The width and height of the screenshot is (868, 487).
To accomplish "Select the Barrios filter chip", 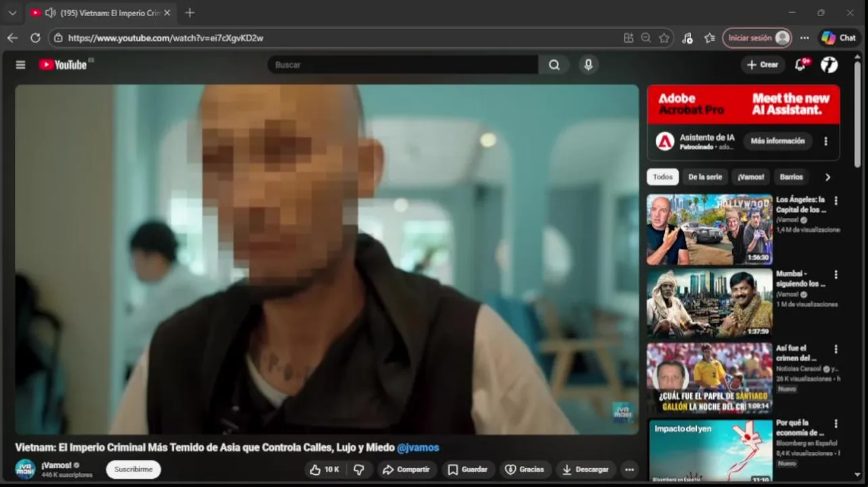I will click(791, 177).
